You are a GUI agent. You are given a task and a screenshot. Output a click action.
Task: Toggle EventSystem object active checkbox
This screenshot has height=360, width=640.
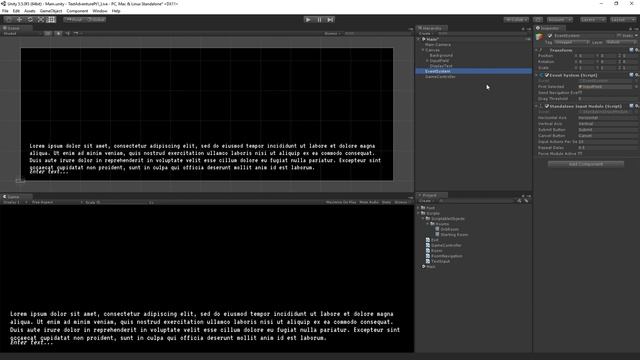point(550,36)
